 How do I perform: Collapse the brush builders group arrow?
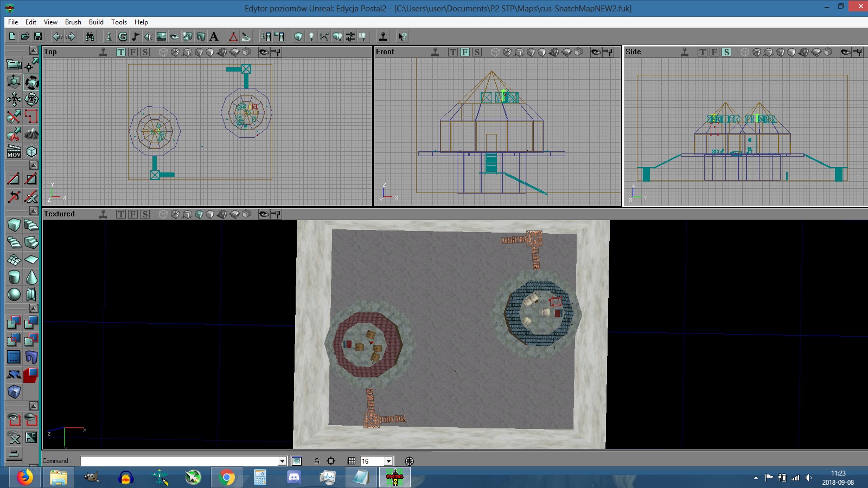[34, 210]
